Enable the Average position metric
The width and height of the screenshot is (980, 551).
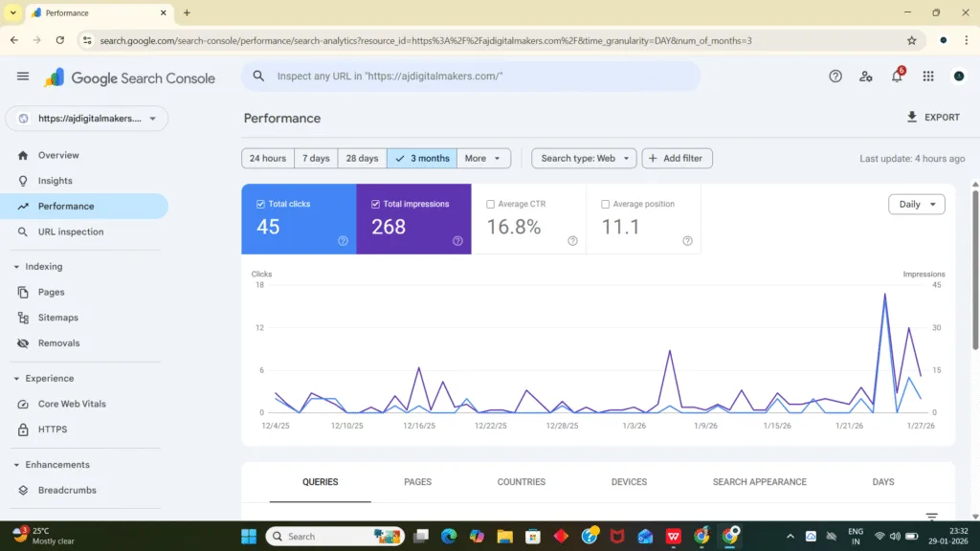(x=605, y=203)
